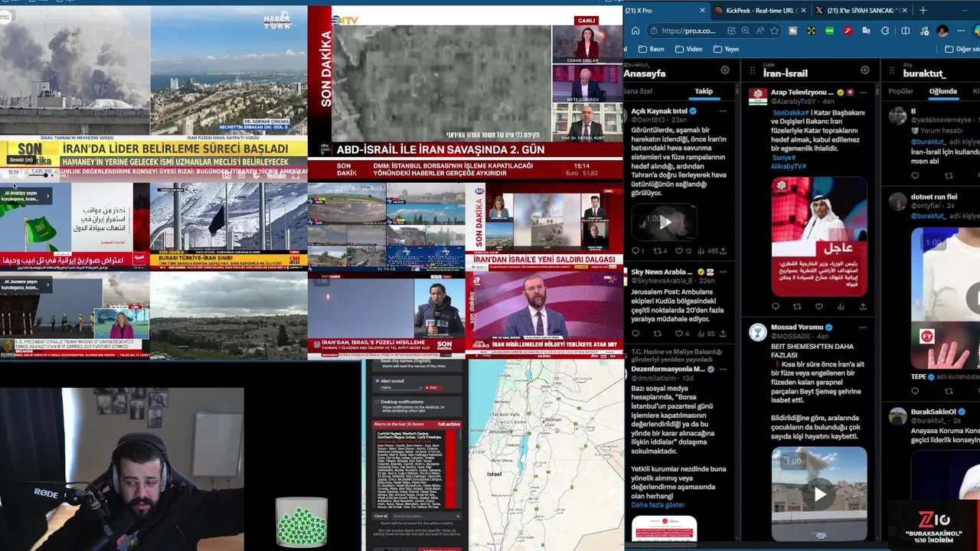
Task: Click the browser address bar URL
Action: tap(688, 31)
